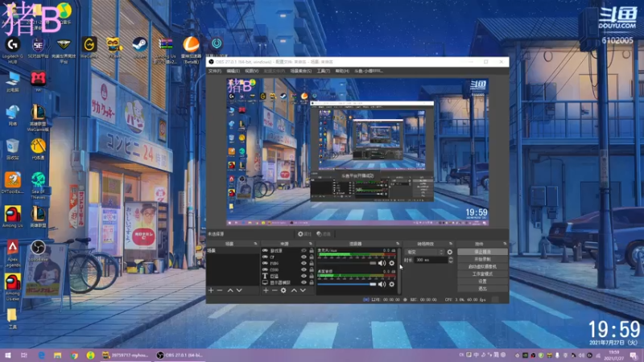The height and width of the screenshot is (362, 644).
Task: Toggle visibility eye of 显示器捕获 source
Action: point(304,282)
